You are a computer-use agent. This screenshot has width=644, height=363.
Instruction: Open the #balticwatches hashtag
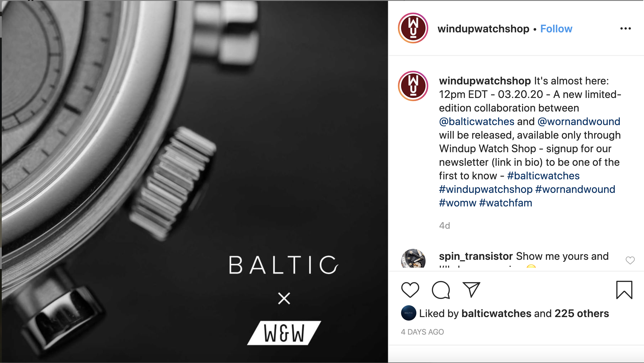click(x=543, y=176)
